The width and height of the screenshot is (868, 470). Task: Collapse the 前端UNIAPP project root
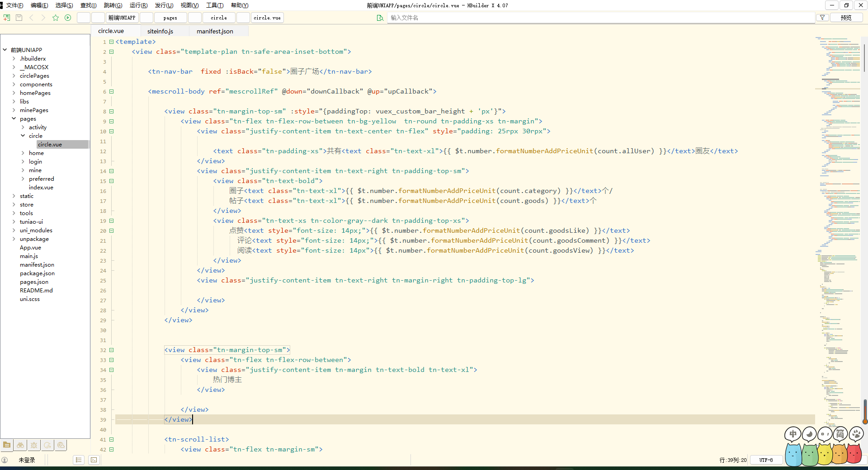click(x=5, y=50)
